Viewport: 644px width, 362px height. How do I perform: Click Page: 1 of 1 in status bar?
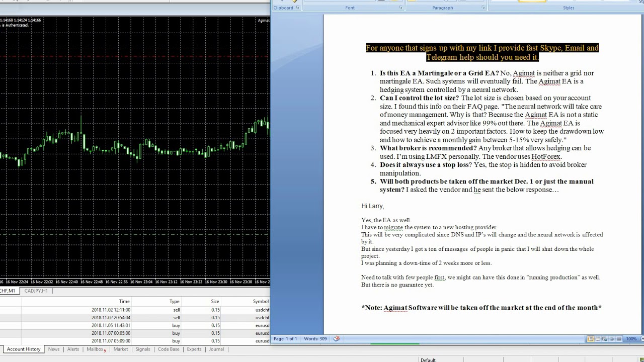tap(285, 339)
